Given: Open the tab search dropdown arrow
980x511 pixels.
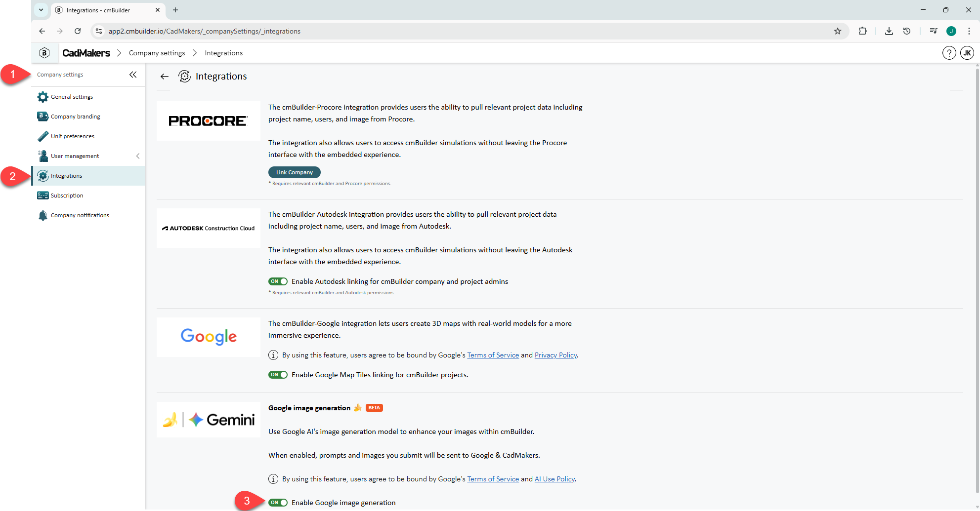Looking at the screenshot, I should point(41,10).
